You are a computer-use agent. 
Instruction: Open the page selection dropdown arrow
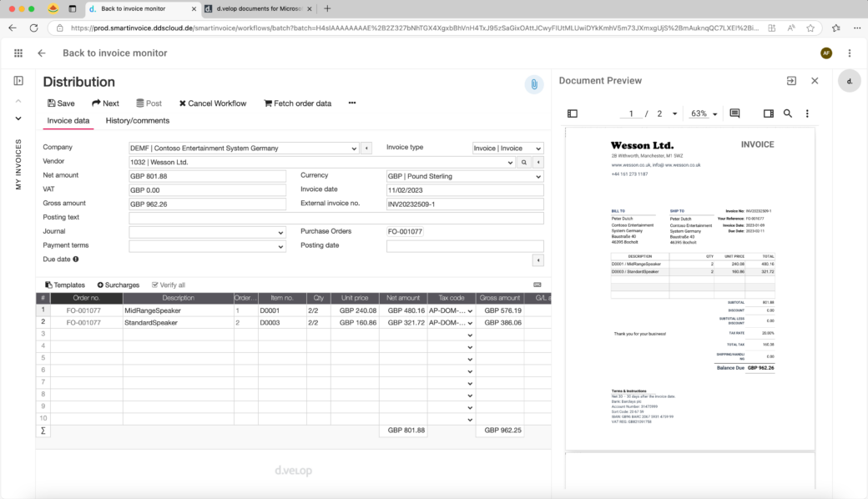[674, 113]
